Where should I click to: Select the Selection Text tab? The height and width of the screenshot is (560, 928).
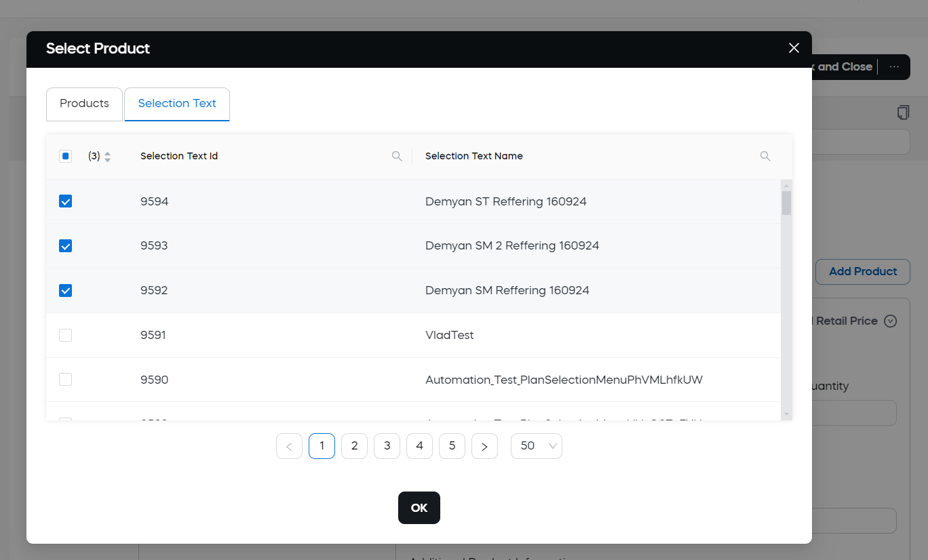pos(177,104)
